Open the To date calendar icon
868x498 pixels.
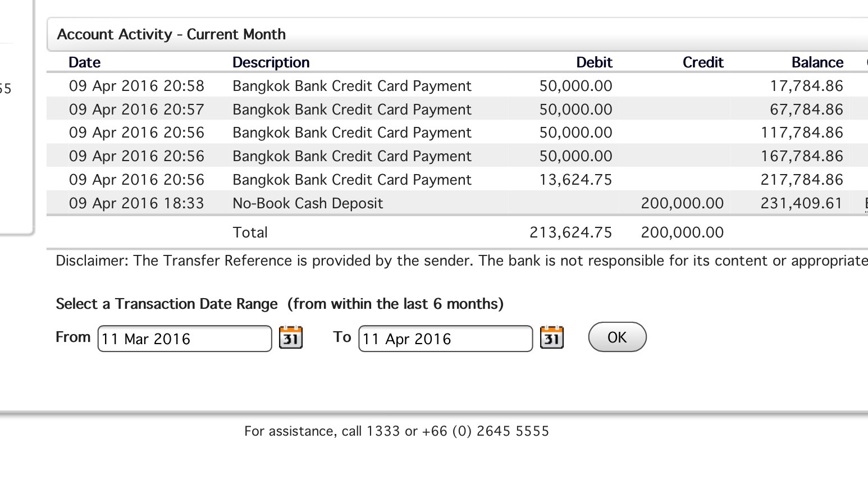pyautogui.click(x=551, y=337)
